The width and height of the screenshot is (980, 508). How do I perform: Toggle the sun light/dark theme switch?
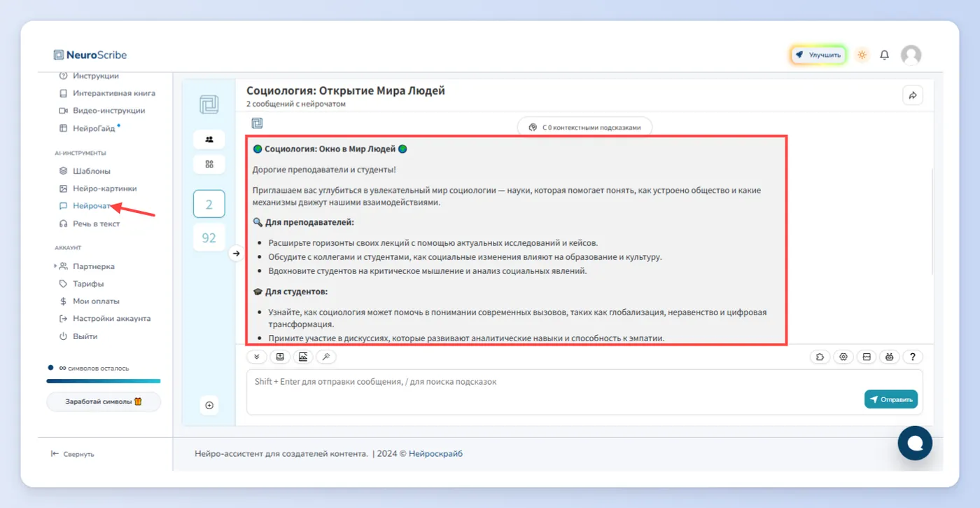point(862,55)
